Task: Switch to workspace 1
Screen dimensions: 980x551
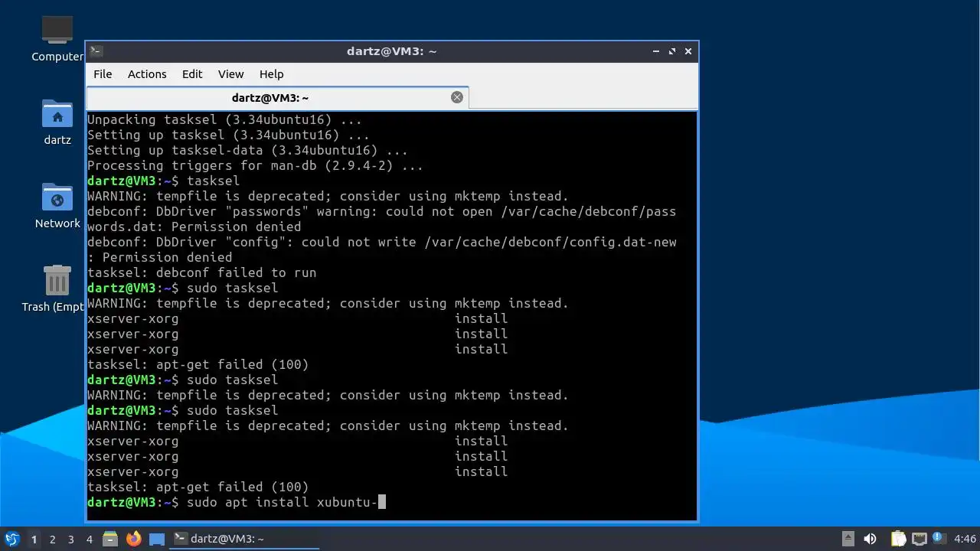Action: [34, 540]
